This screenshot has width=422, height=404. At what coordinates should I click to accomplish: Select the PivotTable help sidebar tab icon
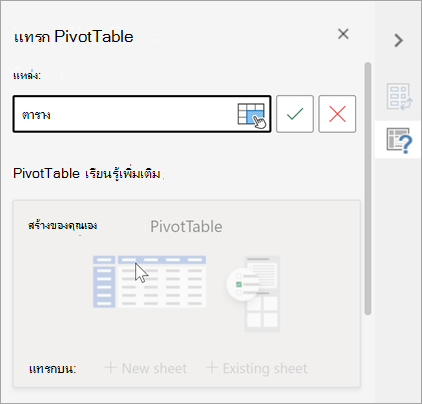[399, 140]
